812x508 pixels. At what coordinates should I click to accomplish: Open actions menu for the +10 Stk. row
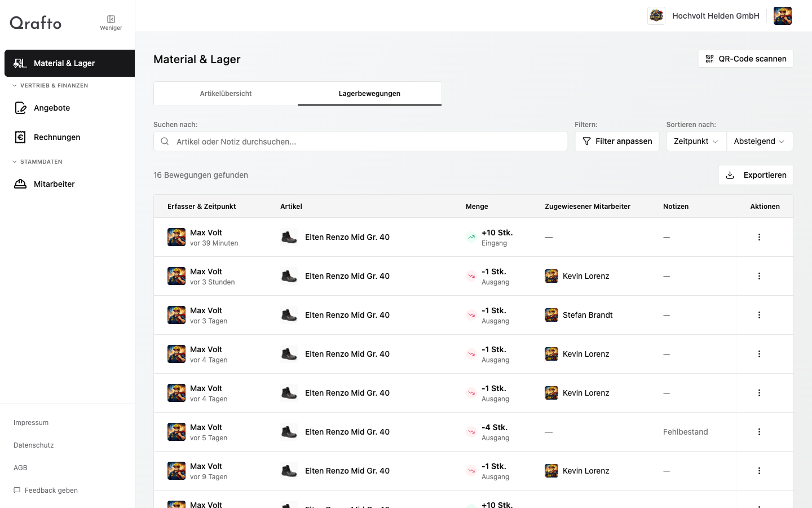(x=758, y=237)
